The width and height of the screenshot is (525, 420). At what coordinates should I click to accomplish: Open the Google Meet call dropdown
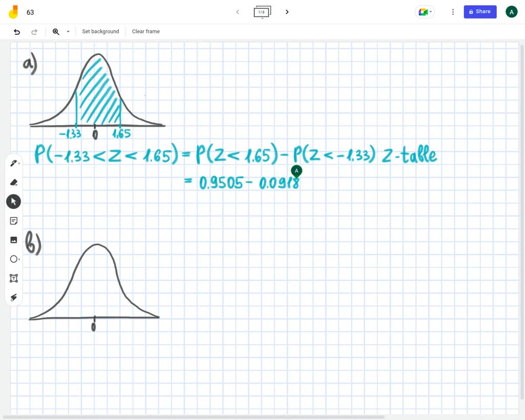click(x=425, y=12)
